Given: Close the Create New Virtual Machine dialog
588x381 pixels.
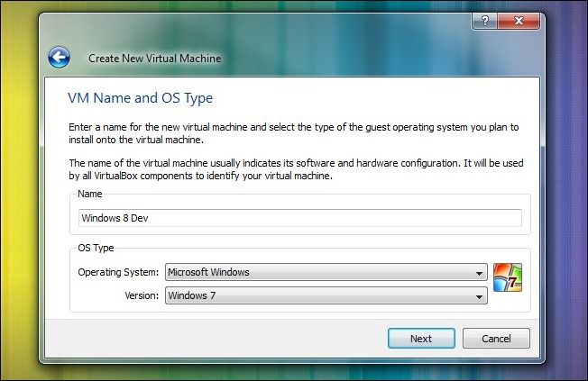Looking at the screenshot, I should click(x=519, y=21).
